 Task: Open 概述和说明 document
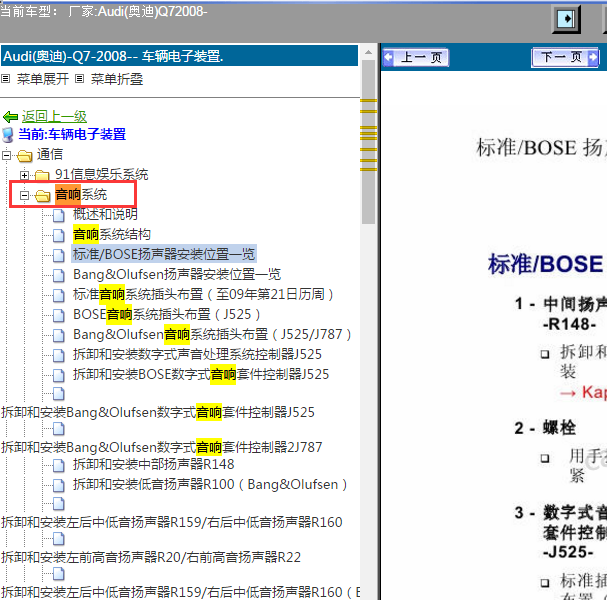(x=105, y=214)
